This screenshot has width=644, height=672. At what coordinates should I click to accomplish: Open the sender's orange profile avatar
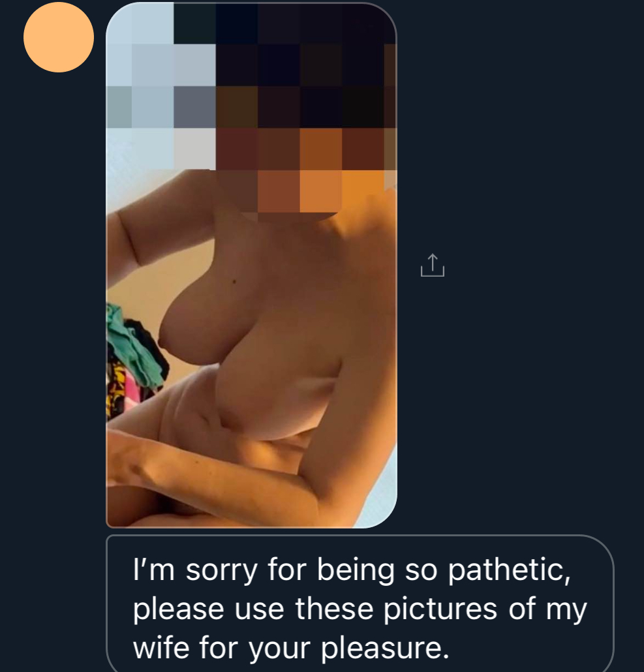click(x=59, y=37)
